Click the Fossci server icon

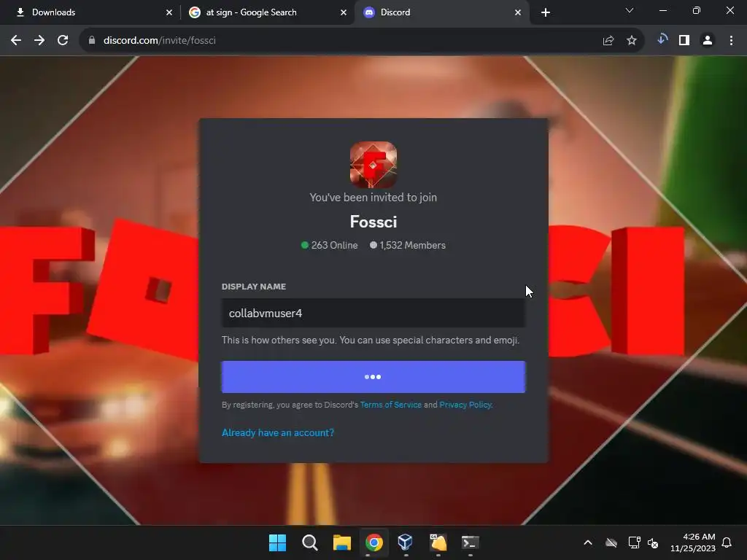point(373,165)
